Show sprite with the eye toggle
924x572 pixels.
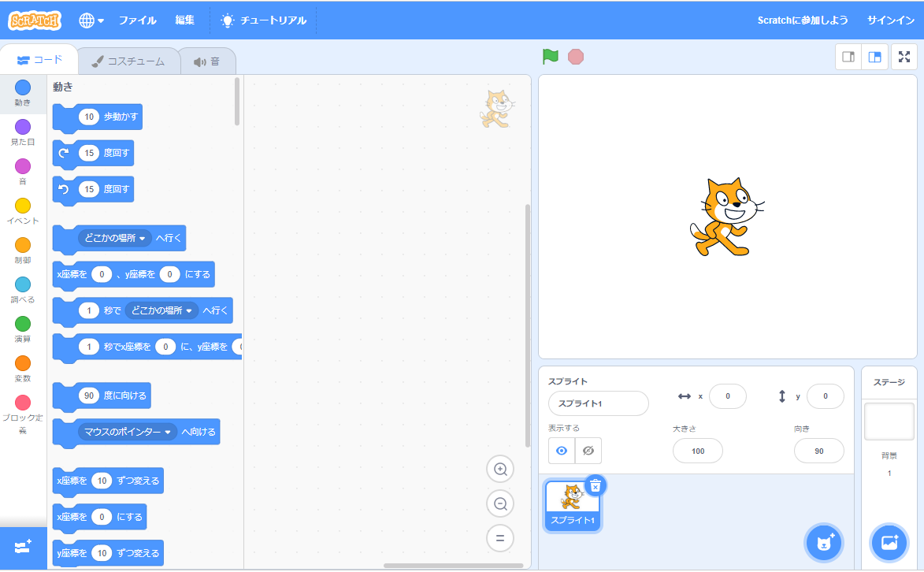click(x=562, y=451)
